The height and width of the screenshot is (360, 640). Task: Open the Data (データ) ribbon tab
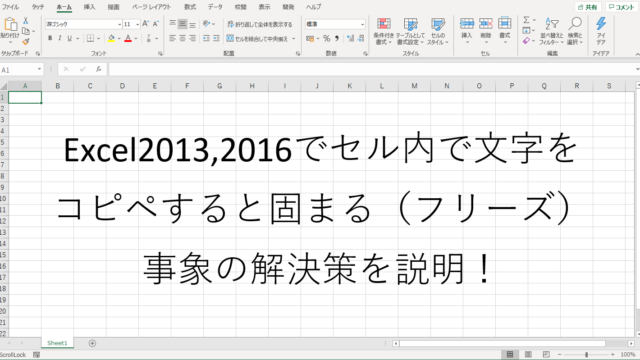pyautogui.click(x=215, y=7)
